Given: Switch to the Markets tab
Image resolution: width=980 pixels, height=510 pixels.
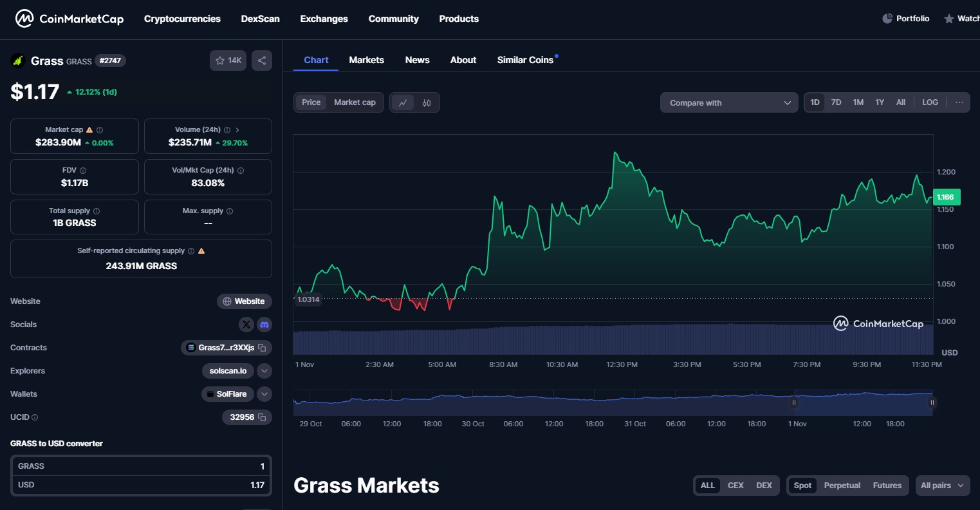Looking at the screenshot, I should click(x=367, y=60).
